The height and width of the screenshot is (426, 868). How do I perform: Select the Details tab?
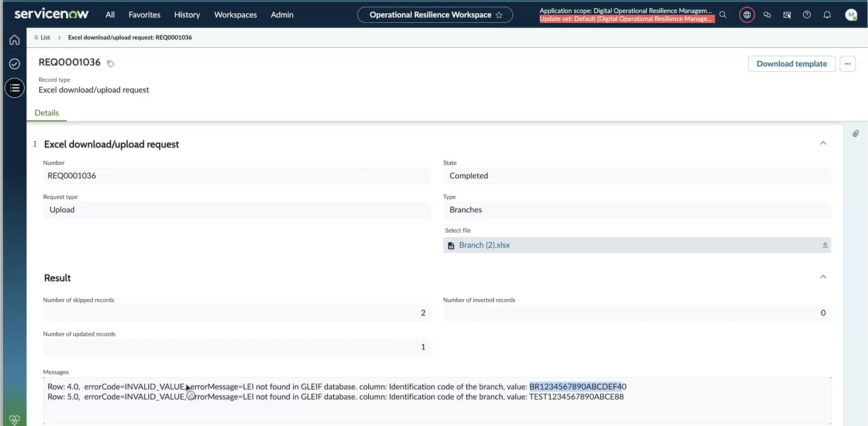coord(46,112)
